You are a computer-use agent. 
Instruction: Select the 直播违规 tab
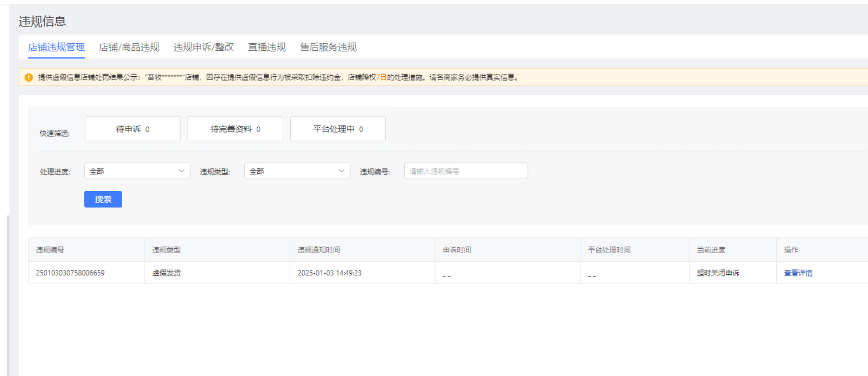pyautogui.click(x=266, y=48)
